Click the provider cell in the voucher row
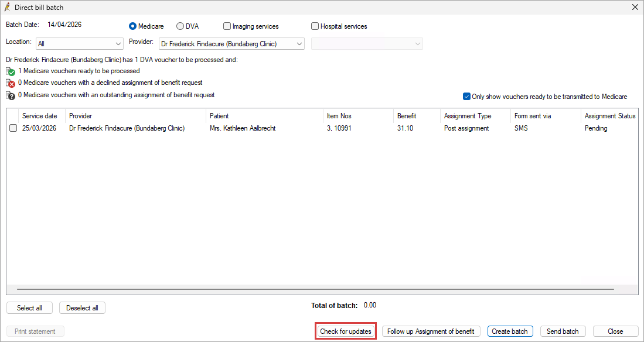 point(127,128)
